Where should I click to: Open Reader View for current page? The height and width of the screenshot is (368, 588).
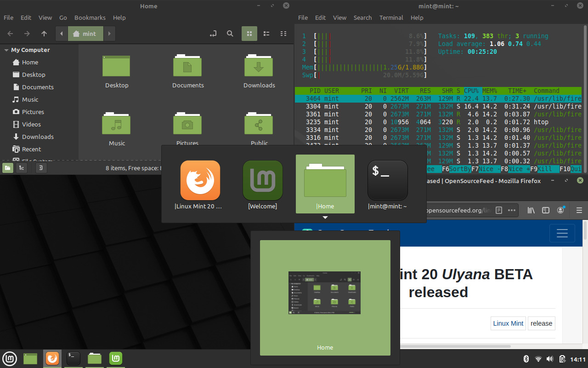pos(499,210)
